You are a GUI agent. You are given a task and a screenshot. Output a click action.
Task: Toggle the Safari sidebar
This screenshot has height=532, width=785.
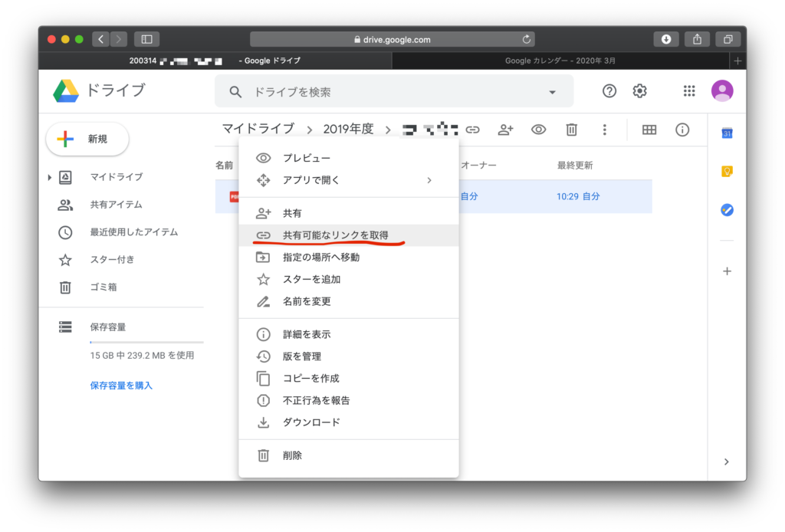(146, 39)
